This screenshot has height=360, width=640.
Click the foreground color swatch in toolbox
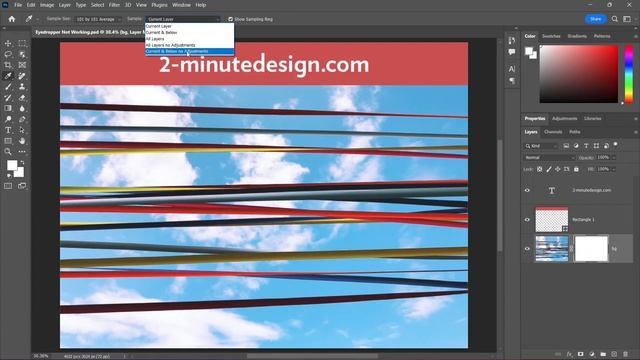tap(12, 165)
